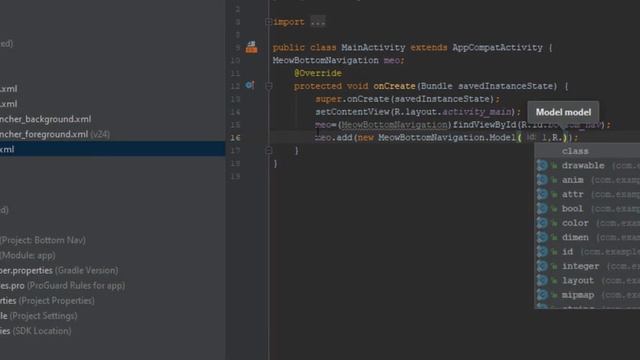Screen dimensions: 640x360
Task: Click the 'MeowBottomNavigation' cast on line 15
Action: [x=394, y=125]
